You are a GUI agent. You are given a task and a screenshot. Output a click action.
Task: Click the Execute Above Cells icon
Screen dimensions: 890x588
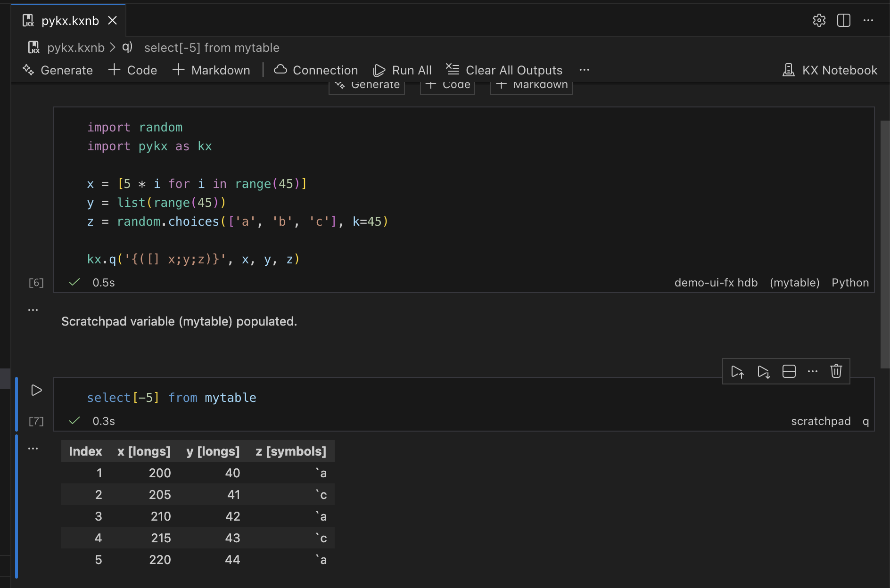[x=738, y=371]
